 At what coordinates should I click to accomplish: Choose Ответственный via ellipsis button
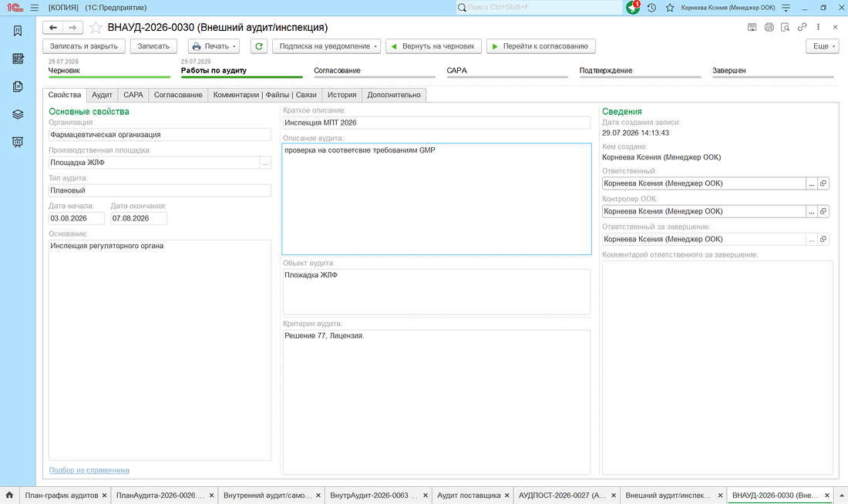click(812, 183)
